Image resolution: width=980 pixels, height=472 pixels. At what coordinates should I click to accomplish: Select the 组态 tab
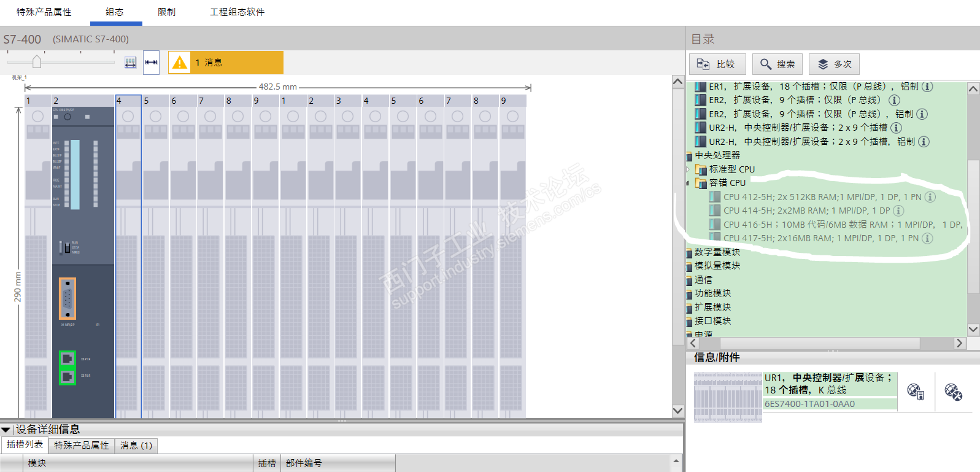click(x=115, y=12)
